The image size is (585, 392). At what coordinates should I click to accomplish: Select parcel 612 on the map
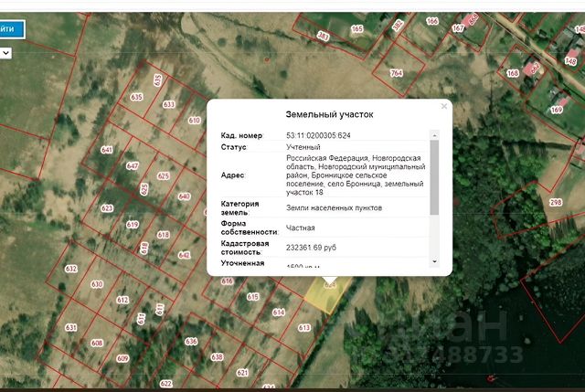(122, 300)
